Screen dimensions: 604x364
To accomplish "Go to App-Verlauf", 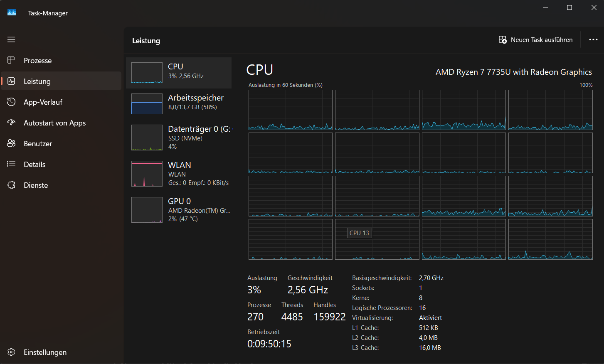I will (61, 102).
